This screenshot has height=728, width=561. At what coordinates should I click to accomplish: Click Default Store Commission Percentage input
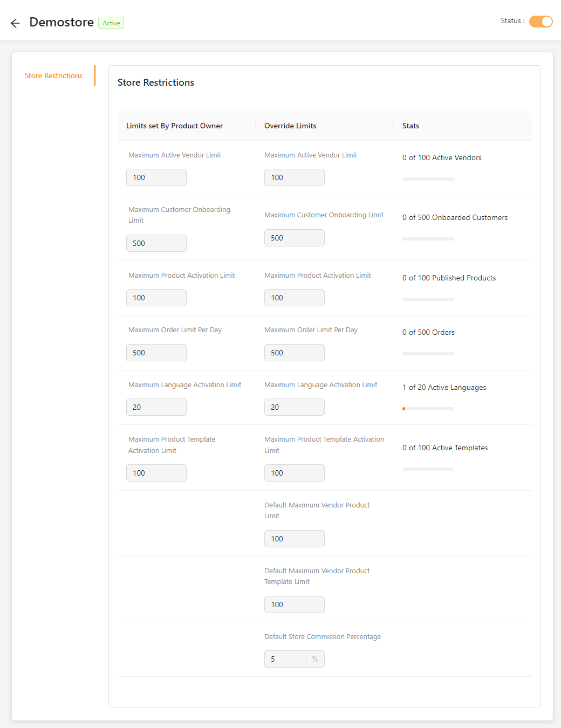285,659
